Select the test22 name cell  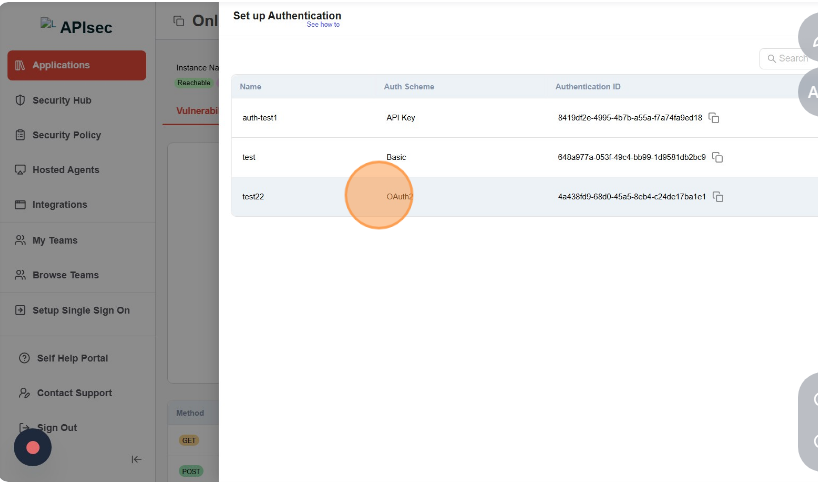(x=253, y=197)
